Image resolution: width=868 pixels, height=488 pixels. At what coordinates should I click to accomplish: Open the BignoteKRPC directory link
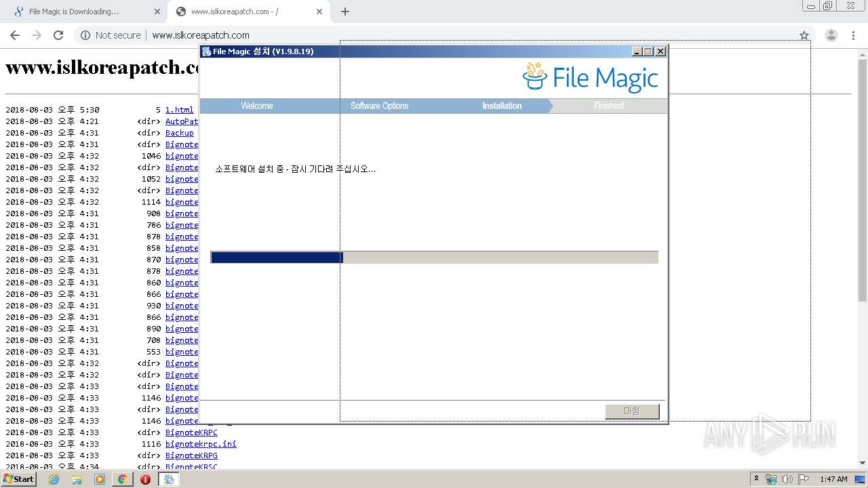click(191, 432)
